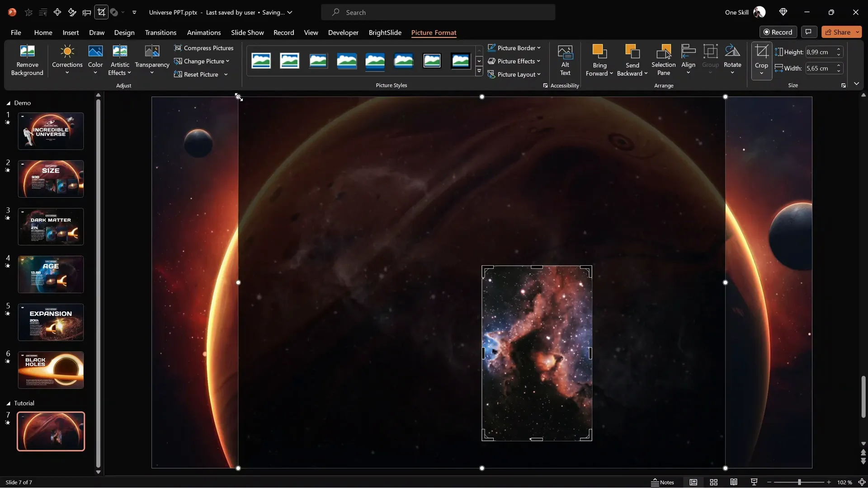
Task: Open Artistic Effects gallery
Action: click(120, 60)
